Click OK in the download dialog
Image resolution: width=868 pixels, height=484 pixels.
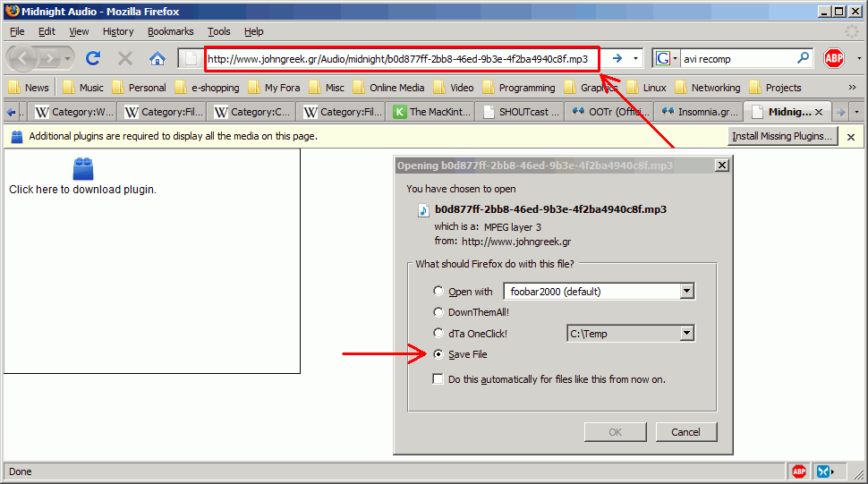coord(615,432)
